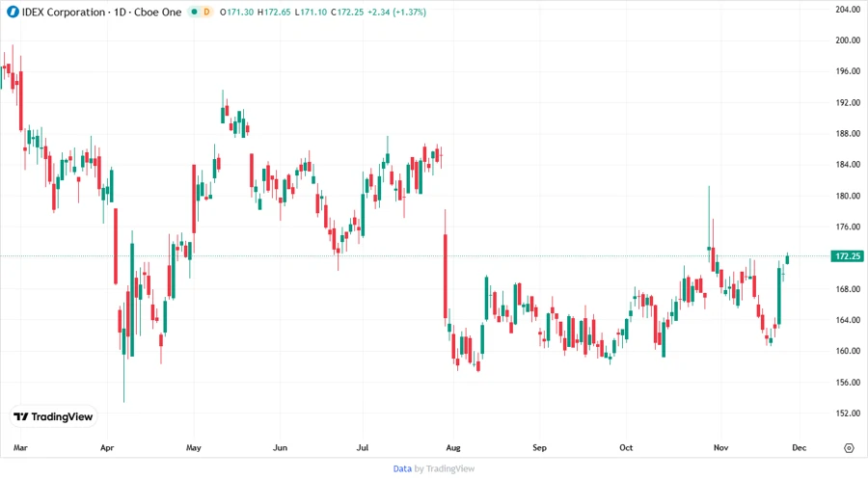
Task: Click the 196.00 price axis label
Action: coord(848,71)
